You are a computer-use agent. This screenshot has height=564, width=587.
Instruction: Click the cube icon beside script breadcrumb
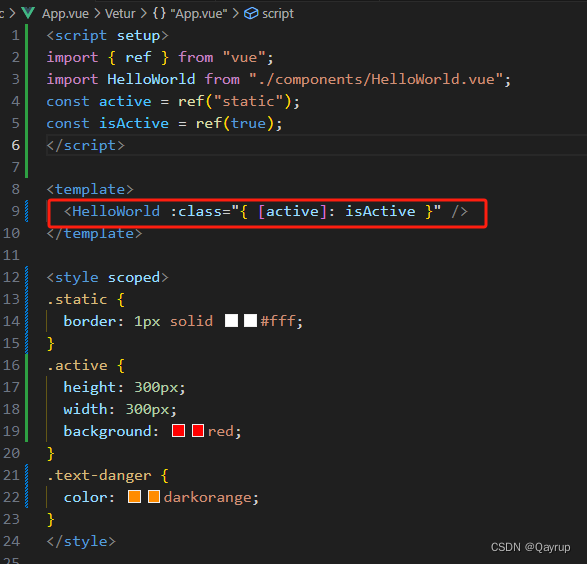251,13
